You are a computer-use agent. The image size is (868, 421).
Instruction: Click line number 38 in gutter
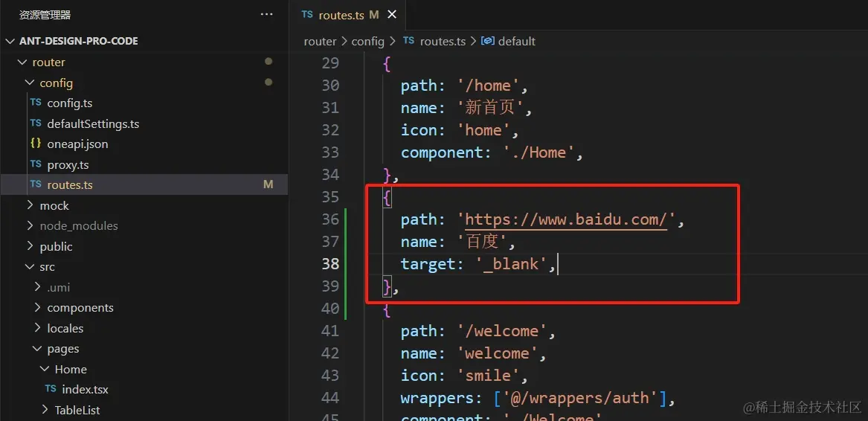330,264
